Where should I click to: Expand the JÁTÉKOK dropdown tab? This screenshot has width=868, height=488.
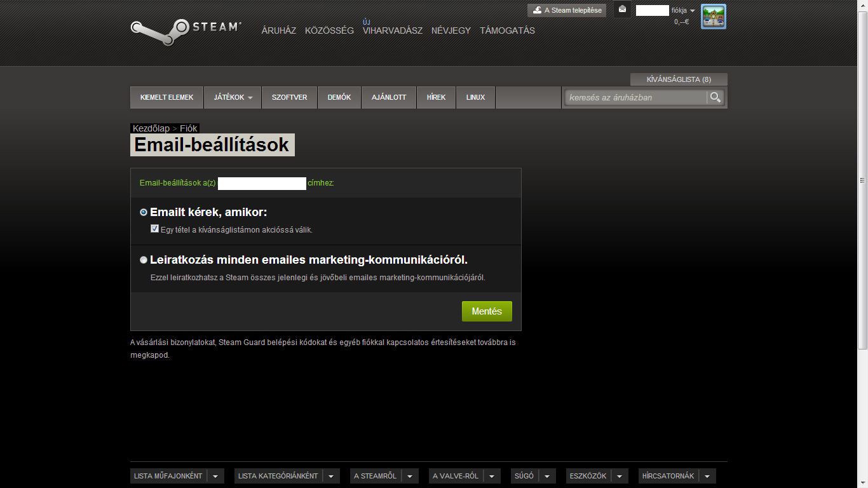tap(233, 97)
